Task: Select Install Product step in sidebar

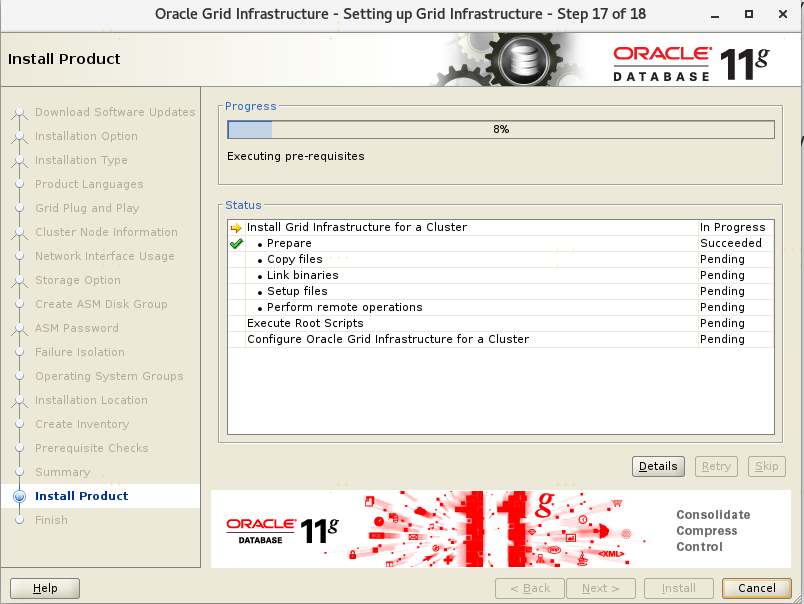Action: 81,496
